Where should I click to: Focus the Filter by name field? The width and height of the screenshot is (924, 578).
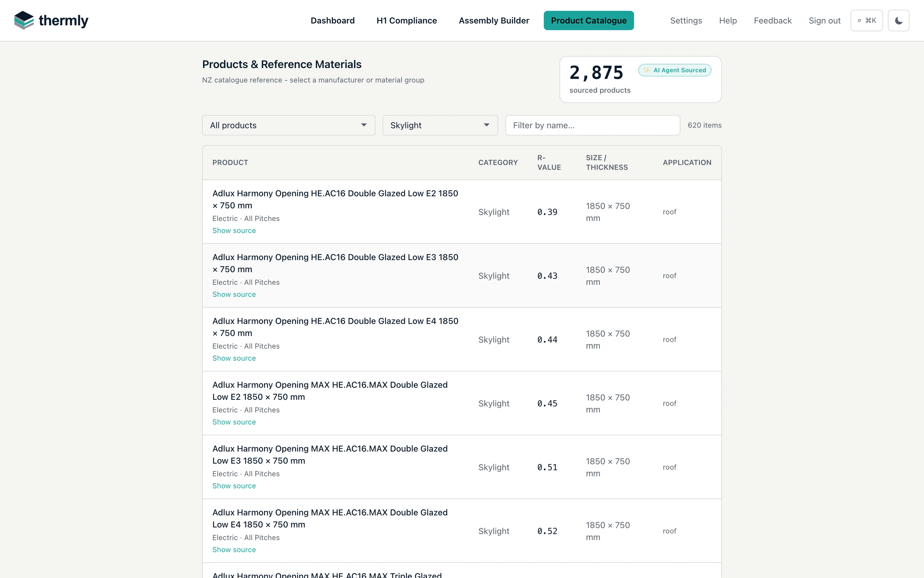[x=592, y=125]
